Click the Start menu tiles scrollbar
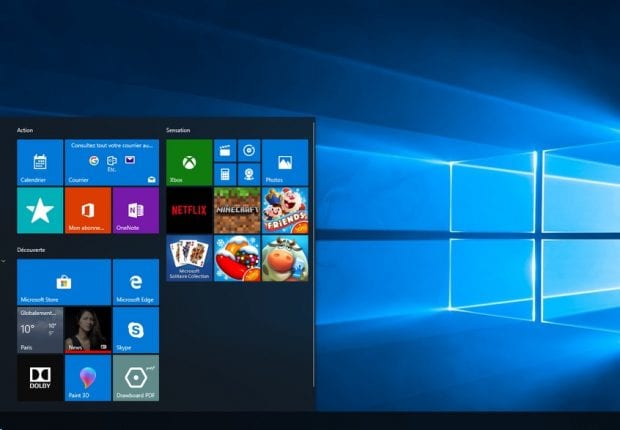Viewport: 620px width, 430px height. point(314,255)
